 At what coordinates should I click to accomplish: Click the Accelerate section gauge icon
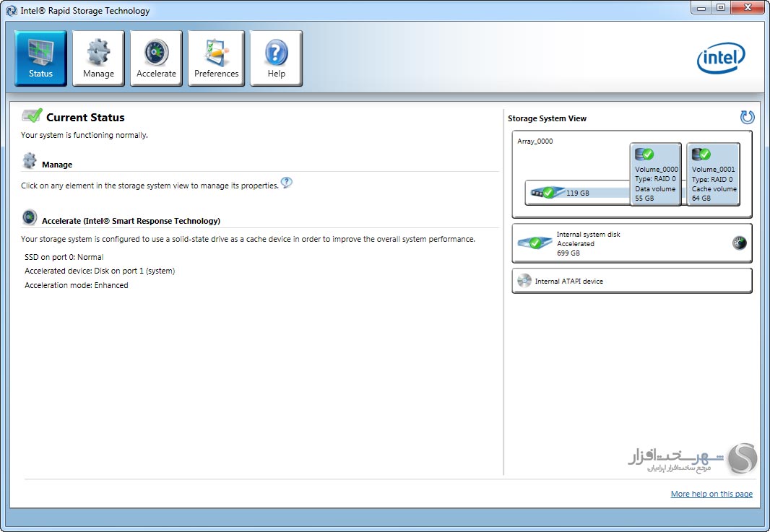pyautogui.click(x=30, y=217)
